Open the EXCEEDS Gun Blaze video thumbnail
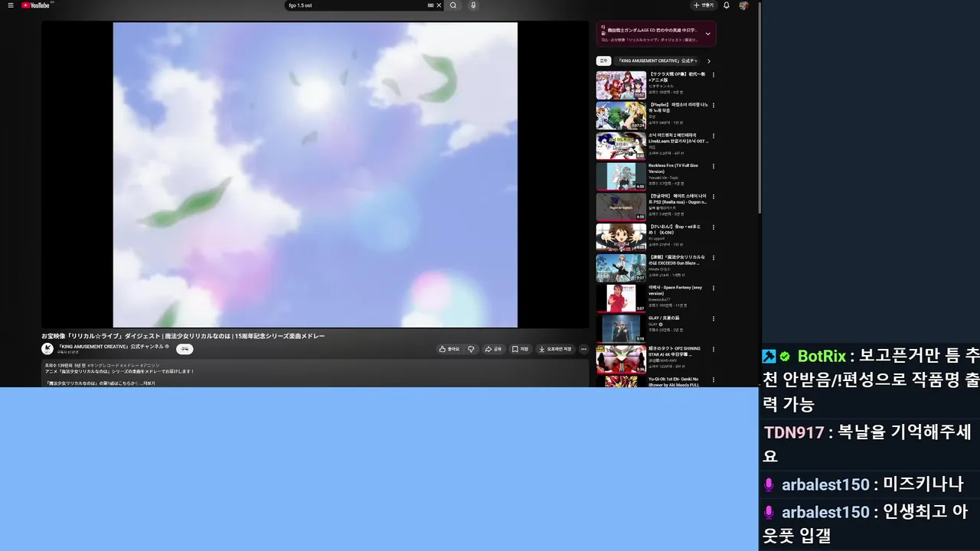The width and height of the screenshot is (980, 551). (x=621, y=268)
